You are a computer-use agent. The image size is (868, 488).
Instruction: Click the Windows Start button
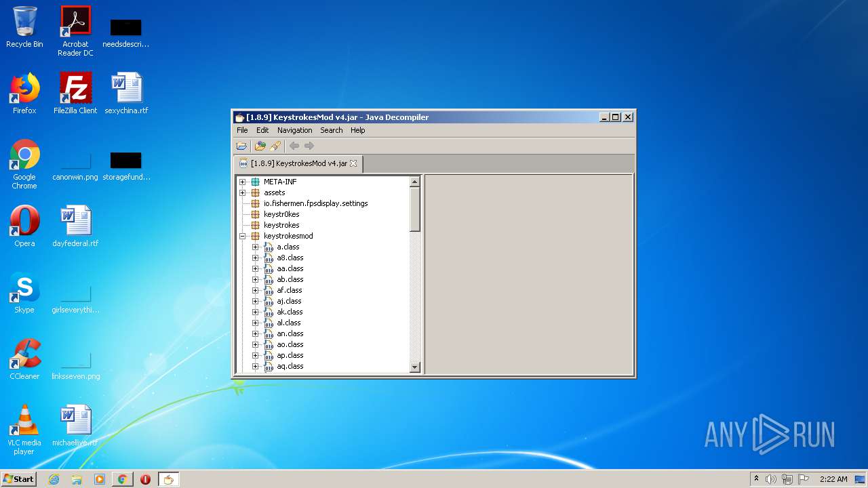click(18, 479)
